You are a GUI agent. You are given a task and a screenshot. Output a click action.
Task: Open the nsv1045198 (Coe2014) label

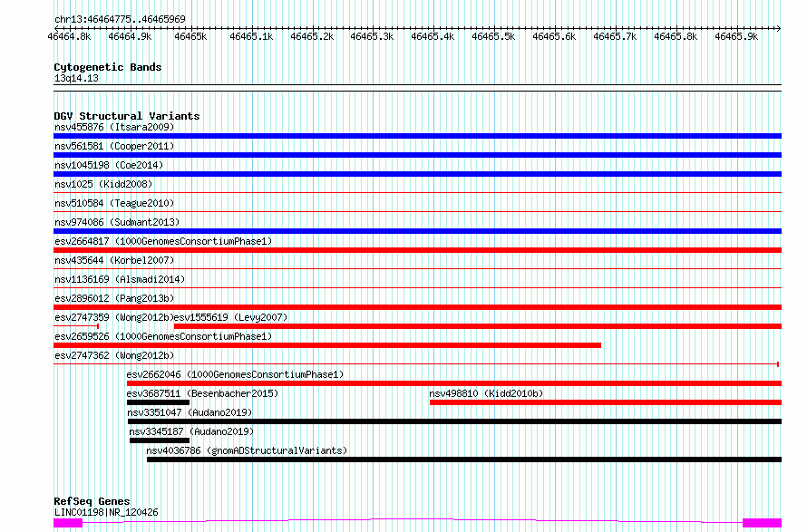(109, 165)
